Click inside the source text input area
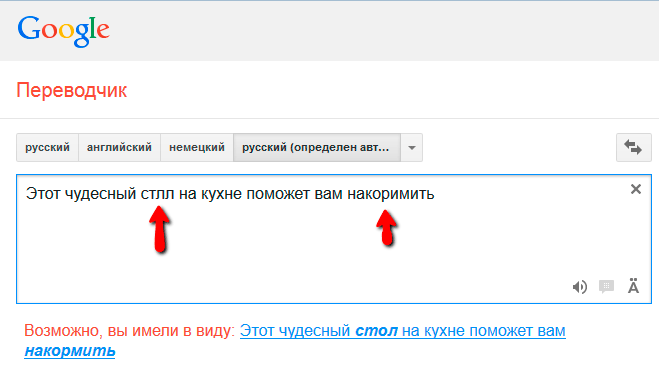The width and height of the screenshot is (659, 374). pyautogui.click(x=334, y=239)
